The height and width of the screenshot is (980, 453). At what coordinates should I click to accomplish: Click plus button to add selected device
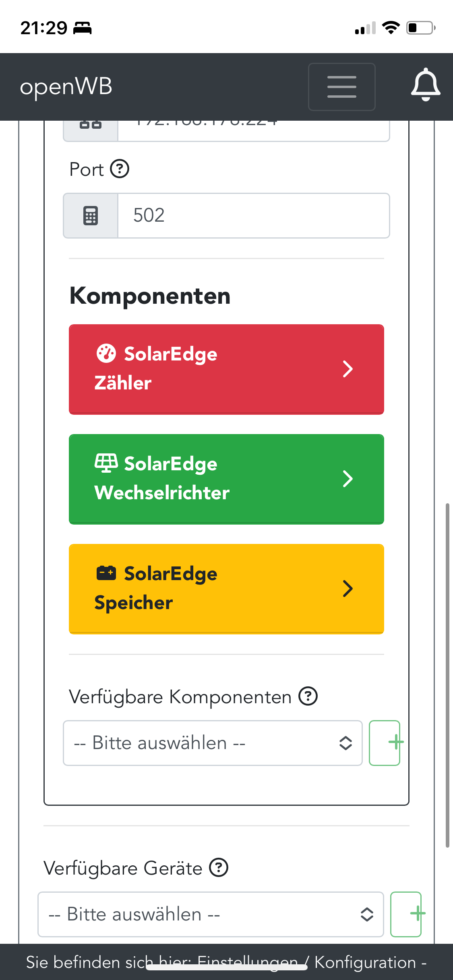pyautogui.click(x=406, y=914)
